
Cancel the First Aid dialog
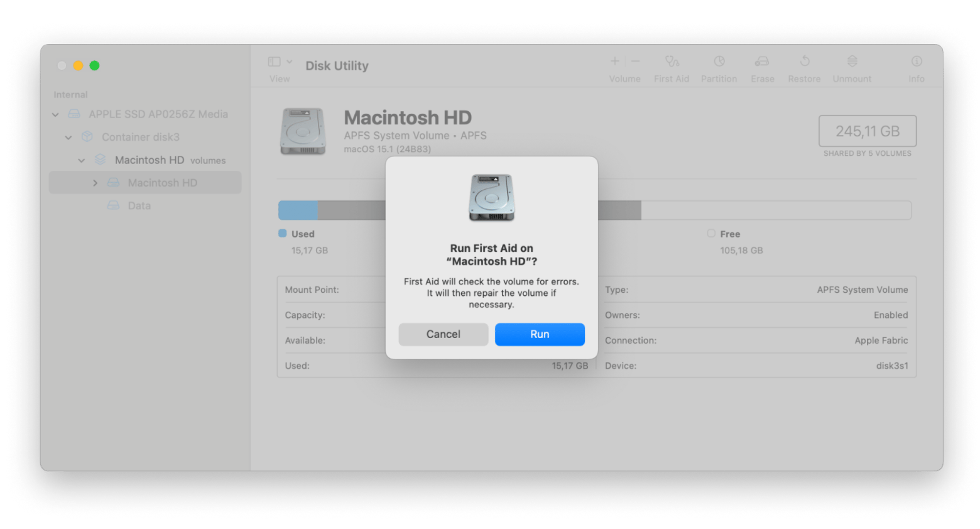[444, 334]
